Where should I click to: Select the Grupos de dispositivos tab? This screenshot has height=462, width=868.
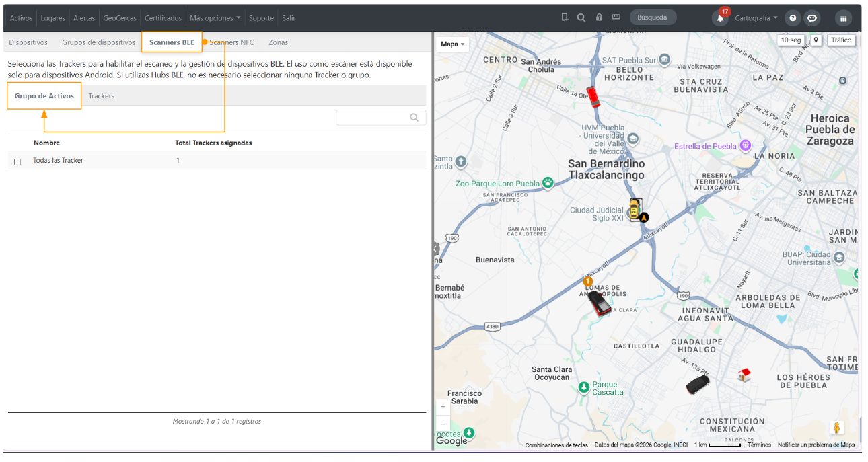pyautogui.click(x=99, y=42)
